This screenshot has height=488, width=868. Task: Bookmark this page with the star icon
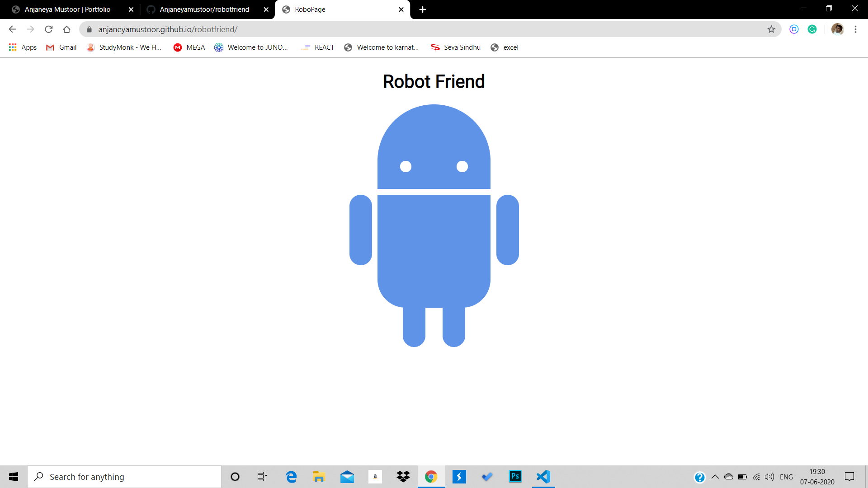tap(771, 29)
